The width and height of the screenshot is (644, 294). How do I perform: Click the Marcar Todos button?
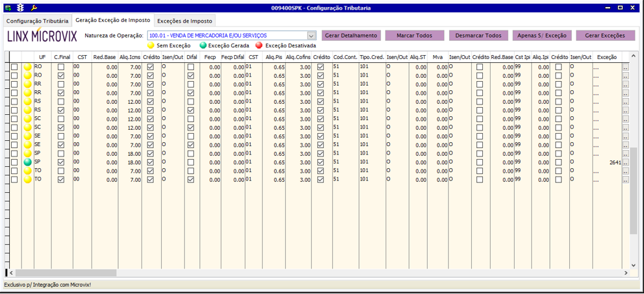pyautogui.click(x=414, y=36)
